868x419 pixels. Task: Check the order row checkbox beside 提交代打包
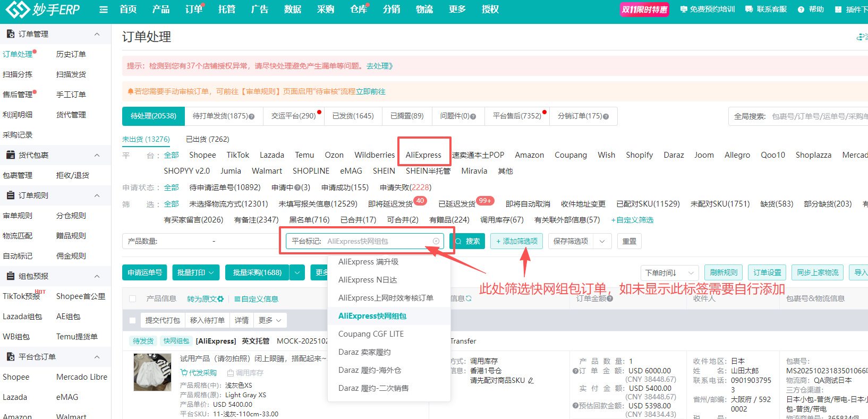point(133,320)
